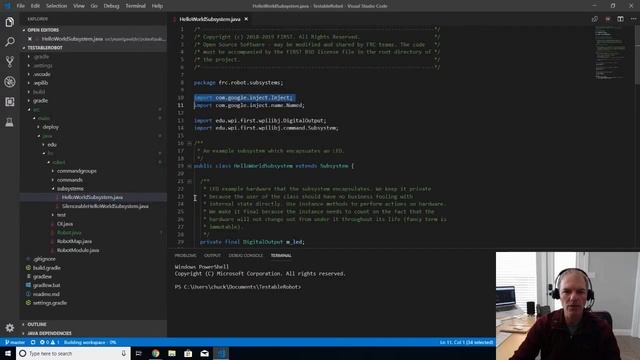Close HelloWorldSubsystem.java in Open Editors list
Image resolution: width=640 pixels, height=360 pixels.
pyautogui.click(x=30, y=39)
